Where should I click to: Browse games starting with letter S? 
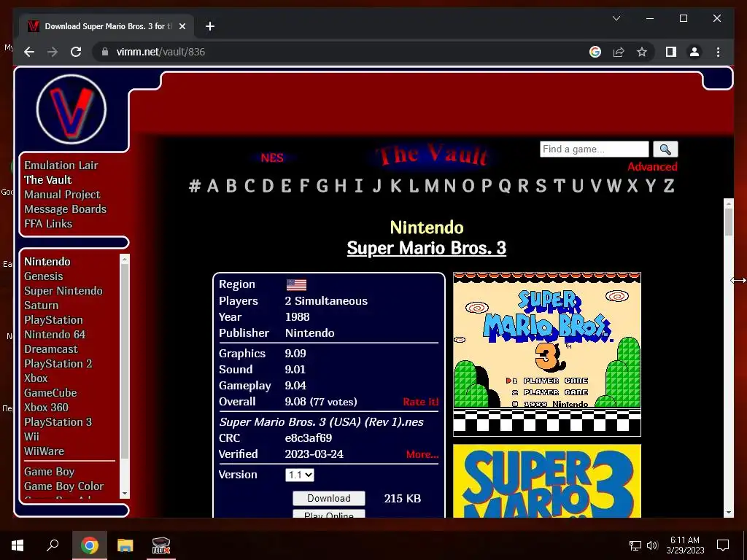click(x=541, y=186)
